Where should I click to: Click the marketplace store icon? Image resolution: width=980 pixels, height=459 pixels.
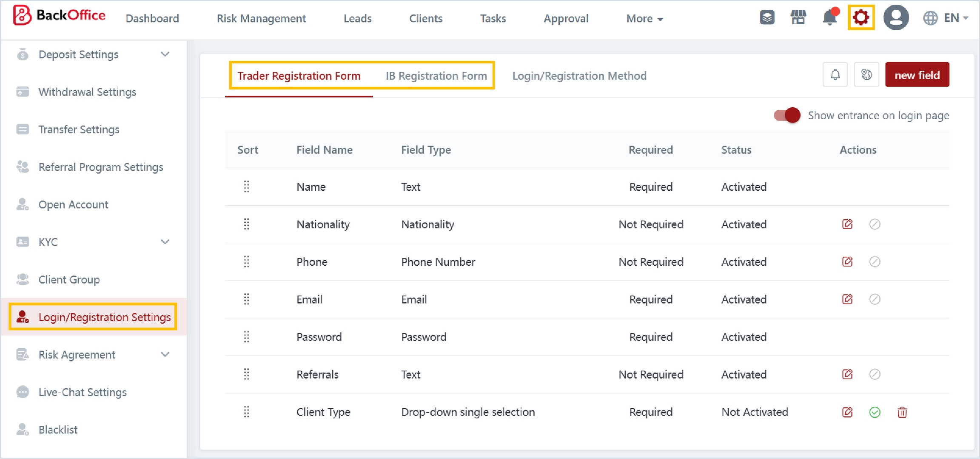click(798, 17)
